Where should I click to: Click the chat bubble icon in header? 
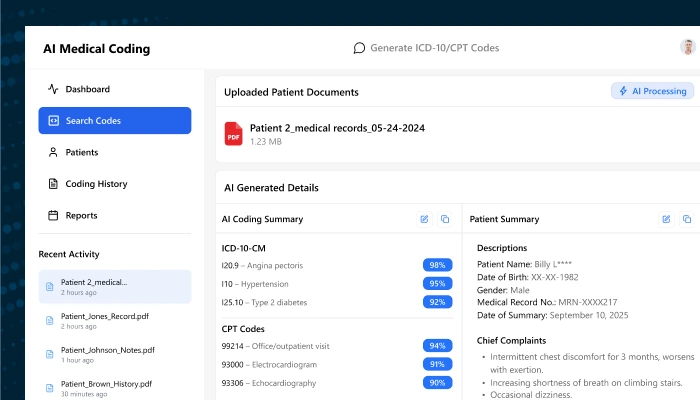point(360,48)
